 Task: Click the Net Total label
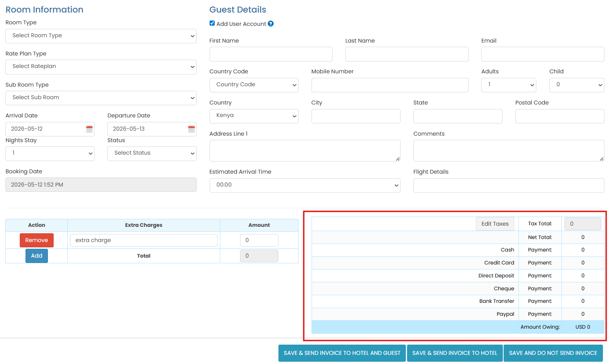click(x=540, y=237)
